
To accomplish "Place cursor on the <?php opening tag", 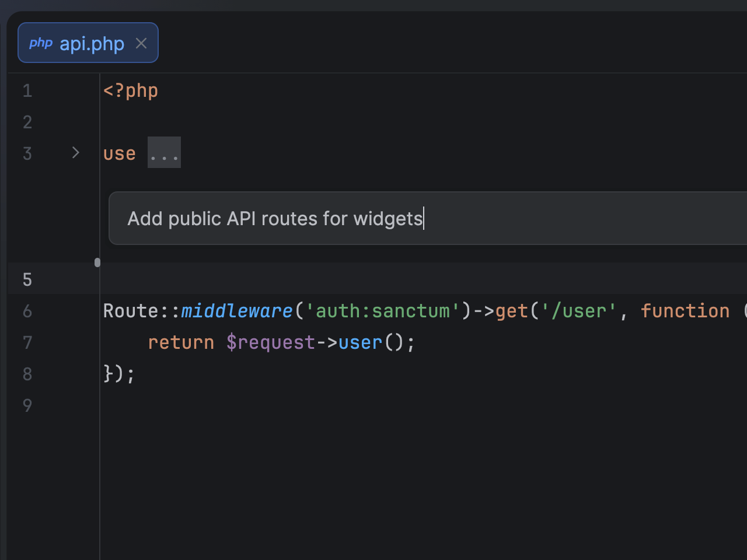I will pyautogui.click(x=131, y=90).
